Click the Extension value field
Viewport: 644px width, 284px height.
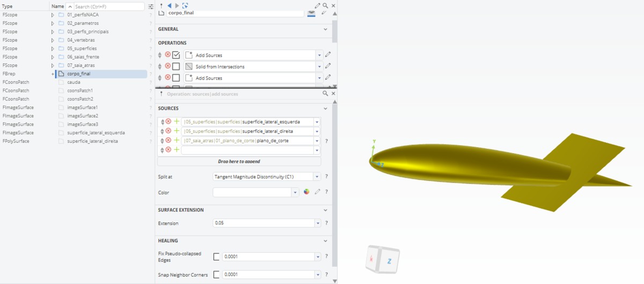point(263,223)
